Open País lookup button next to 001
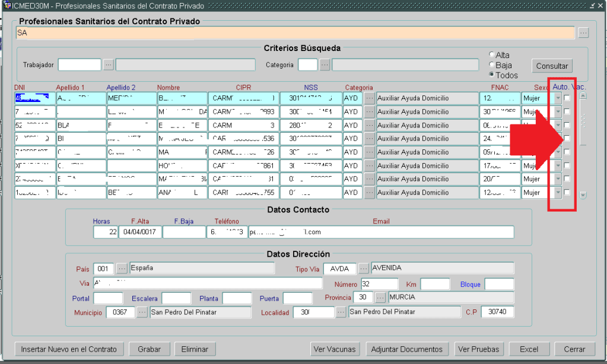 pyautogui.click(x=122, y=268)
